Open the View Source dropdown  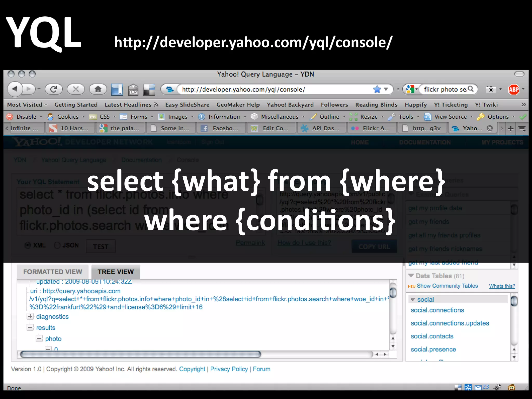[x=449, y=117]
